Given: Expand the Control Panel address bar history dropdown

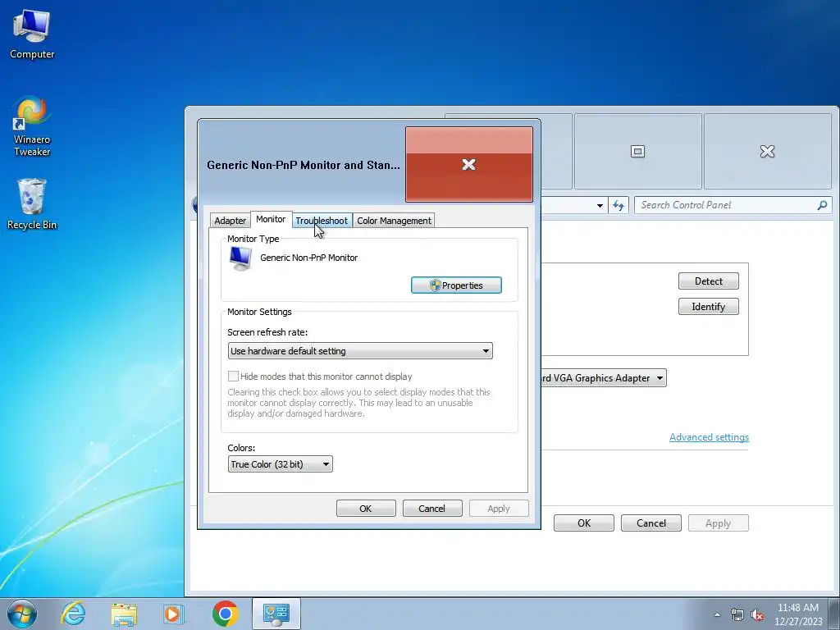Looking at the screenshot, I should [x=600, y=205].
